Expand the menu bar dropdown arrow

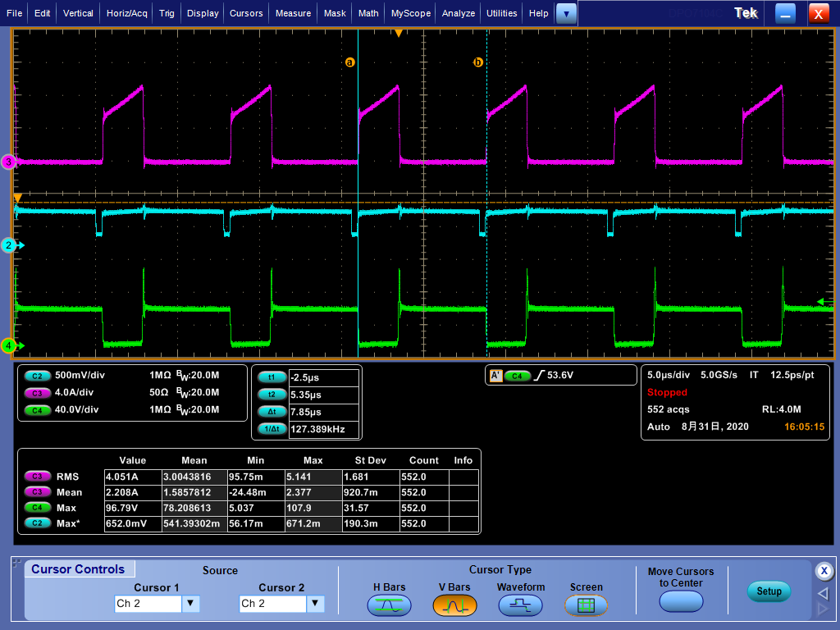(x=567, y=13)
